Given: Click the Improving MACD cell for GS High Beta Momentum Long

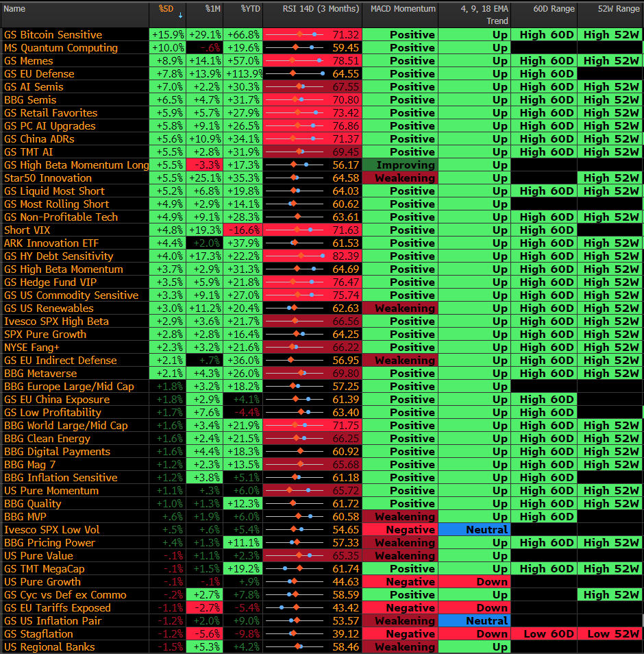Looking at the screenshot, I should tap(400, 165).
